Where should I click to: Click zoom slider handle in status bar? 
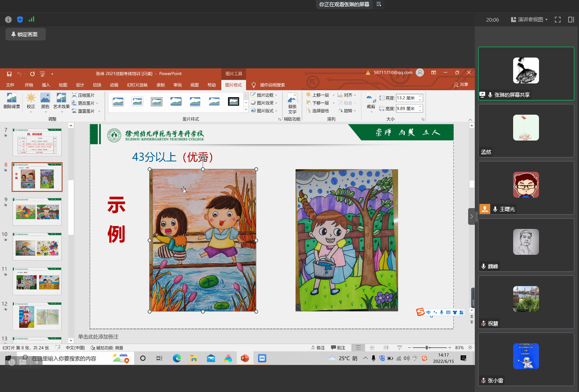click(427, 347)
